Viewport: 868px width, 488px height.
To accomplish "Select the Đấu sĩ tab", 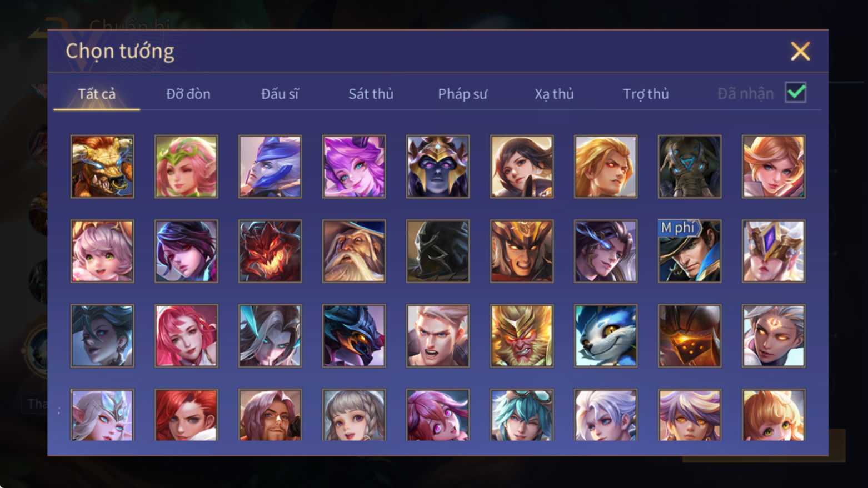I will pos(280,94).
